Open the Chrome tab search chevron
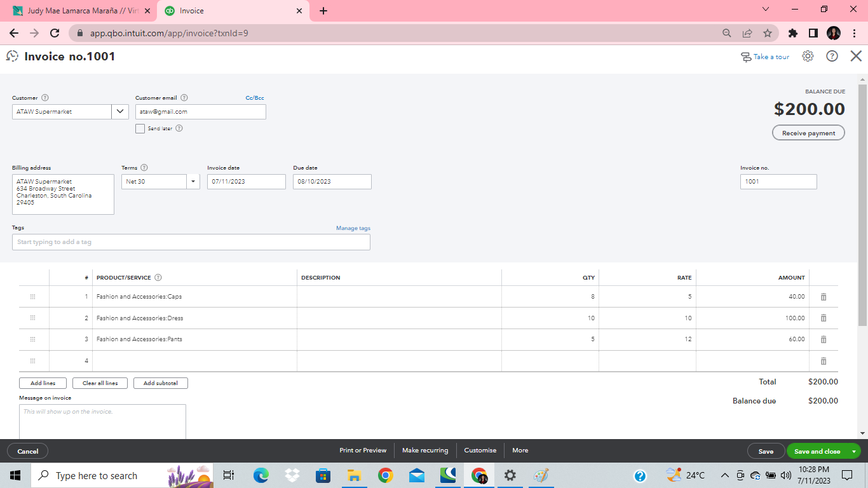The width and height of the screenshot is (868, 488). [x=765, y=10]
